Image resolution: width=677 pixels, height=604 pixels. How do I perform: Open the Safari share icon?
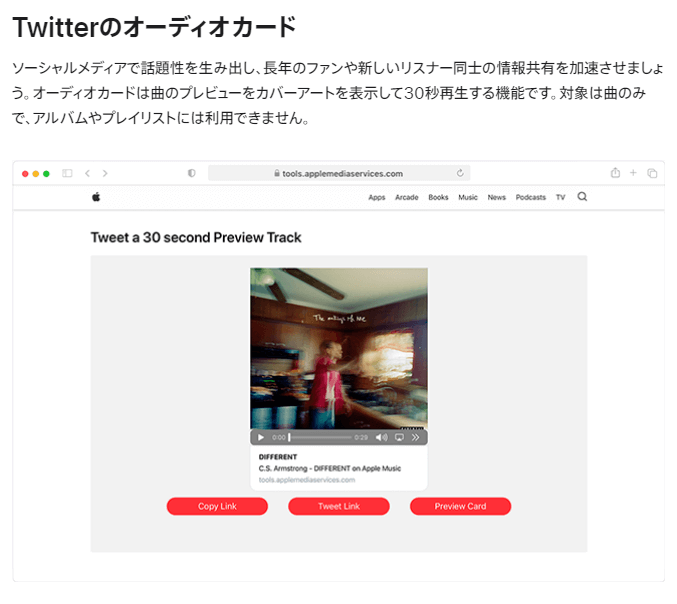pos(615,173)
